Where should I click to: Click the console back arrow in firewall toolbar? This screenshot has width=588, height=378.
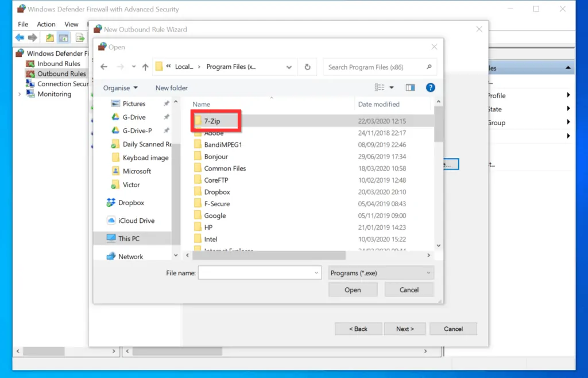click(20, 37)
